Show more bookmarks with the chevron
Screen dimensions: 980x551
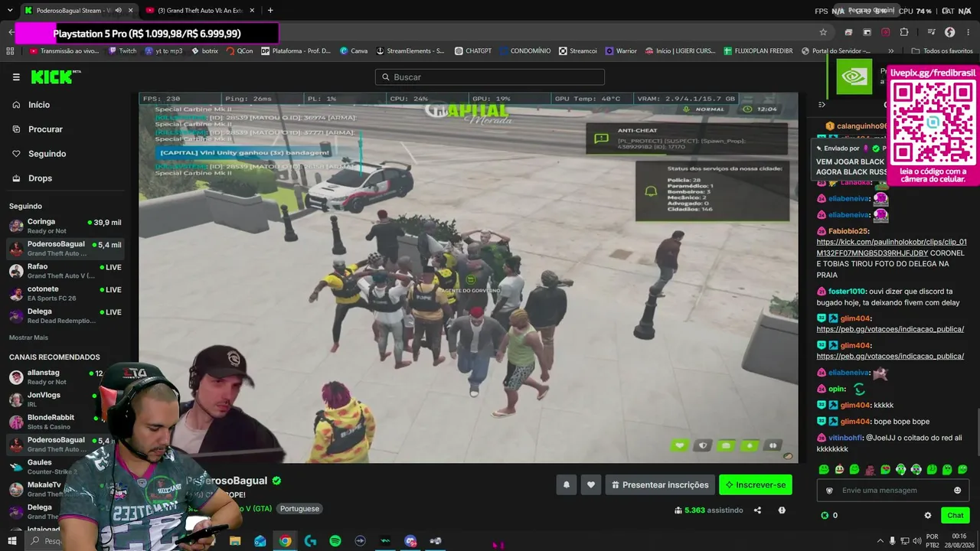(891, 51)
